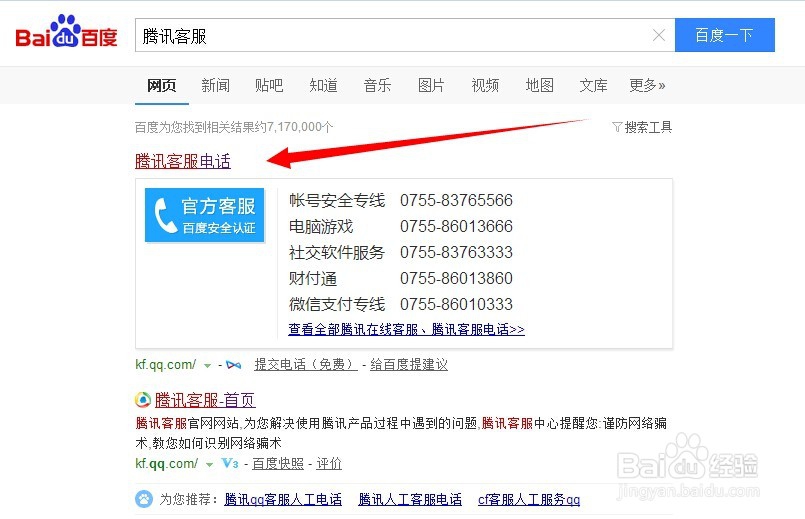Click the 百度一下 search button
Image resolution: width=805 pixels, height=519 pixels.
point(724,35)
